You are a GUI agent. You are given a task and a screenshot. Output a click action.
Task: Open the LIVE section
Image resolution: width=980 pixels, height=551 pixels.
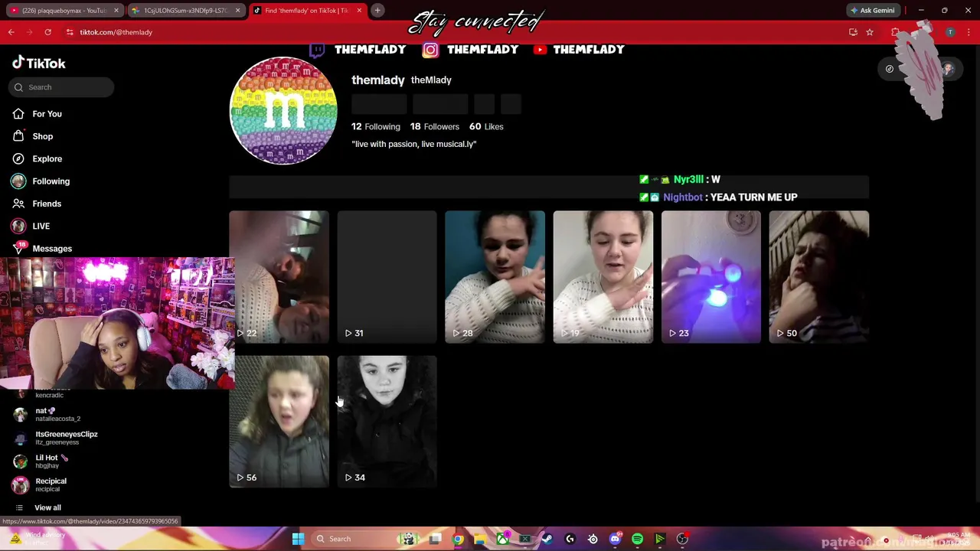(41, 227)
